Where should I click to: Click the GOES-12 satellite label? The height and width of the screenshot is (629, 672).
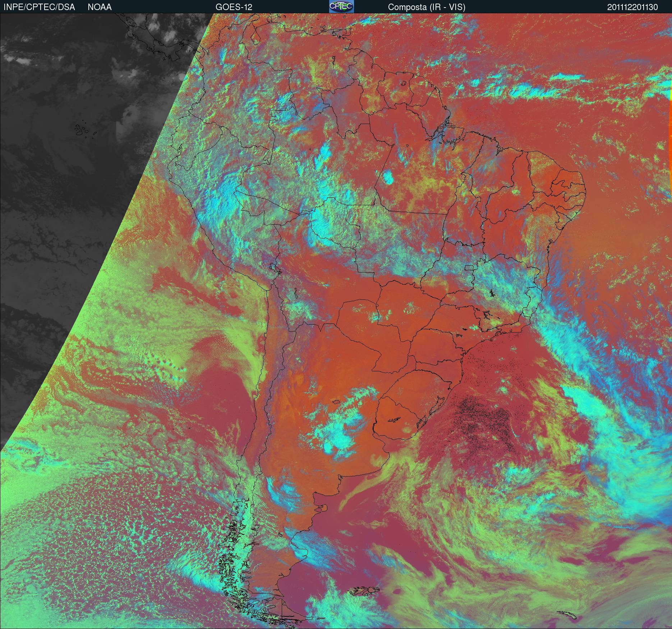click(x=234, y=7)
